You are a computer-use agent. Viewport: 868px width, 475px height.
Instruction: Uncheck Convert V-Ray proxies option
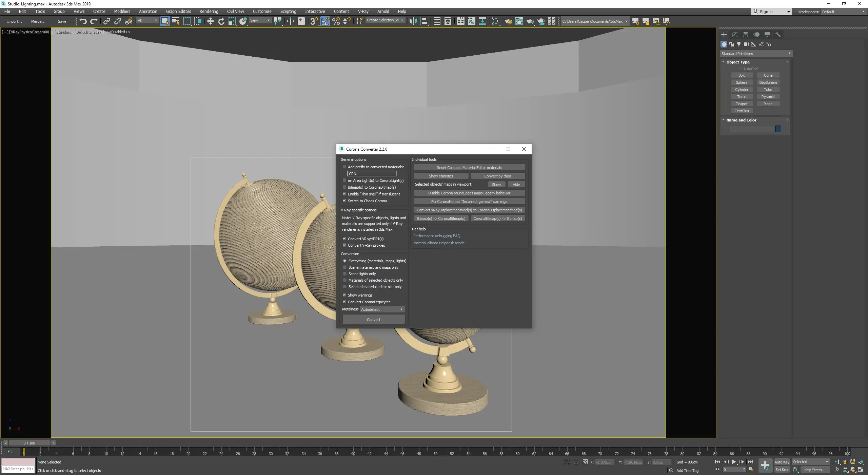(344, 245)
